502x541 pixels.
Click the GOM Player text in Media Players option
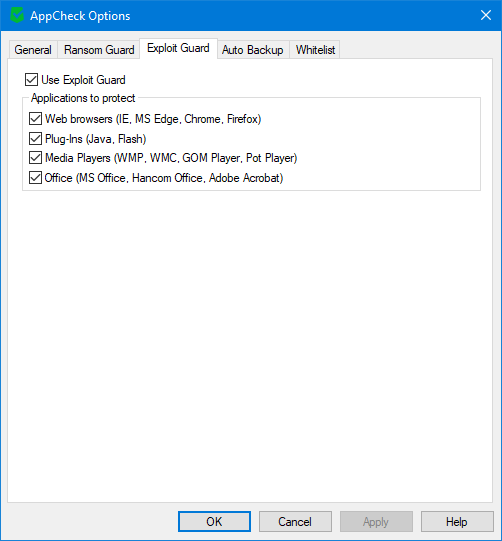[211, 158]
